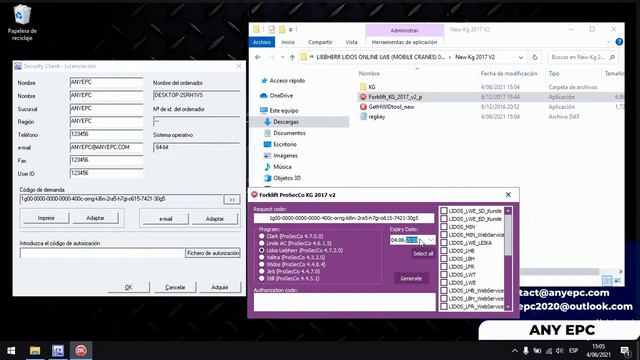Open the notification center icon
The image size is (640, 360).
point(625,351)
